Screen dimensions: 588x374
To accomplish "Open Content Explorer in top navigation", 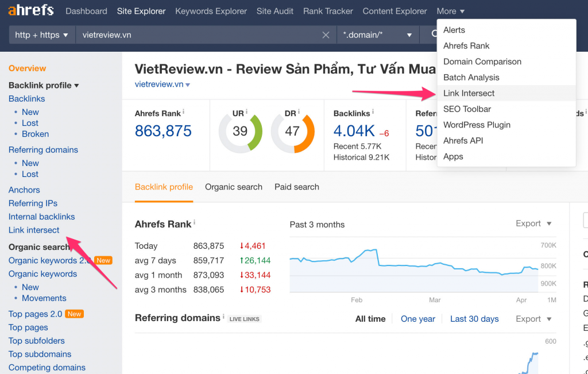I will (x=394, y=11).
